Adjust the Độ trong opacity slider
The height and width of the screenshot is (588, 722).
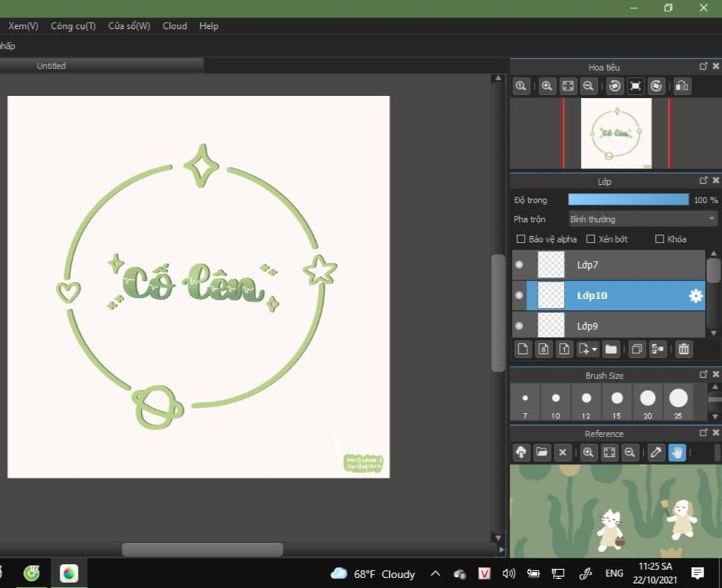pyautogui.click(x=628, y=200)
